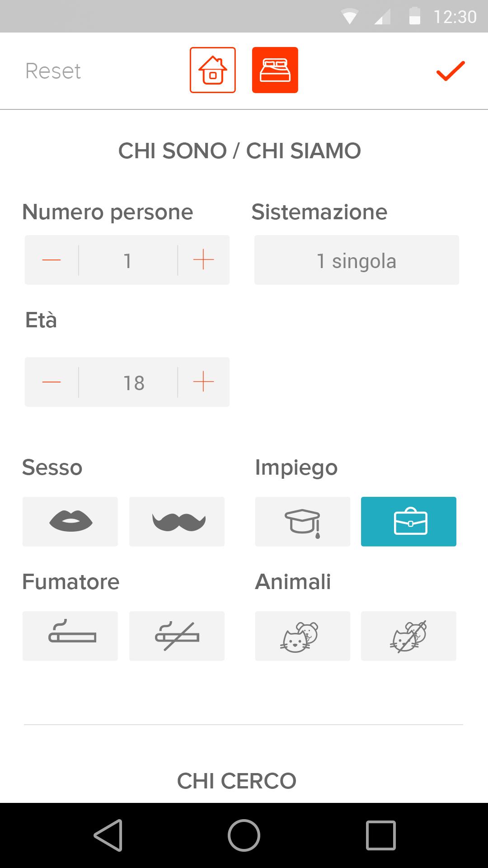
Task: Select the lips icon for female gender
Action: point(70,521)
